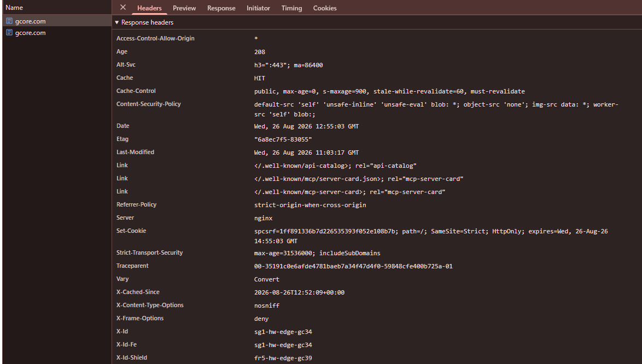Click the Traceparent header name
Viewport: 642px width, 364px height.
tap(132, 266)
